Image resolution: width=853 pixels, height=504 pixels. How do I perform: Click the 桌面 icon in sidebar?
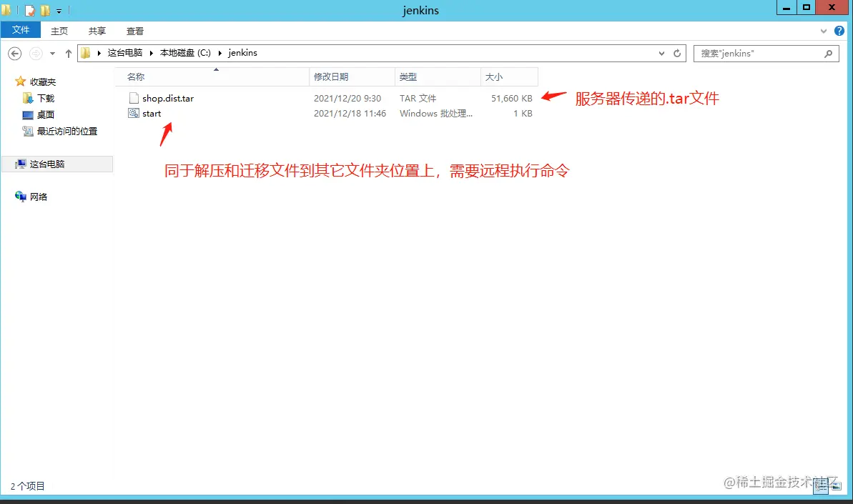[28, 114]
